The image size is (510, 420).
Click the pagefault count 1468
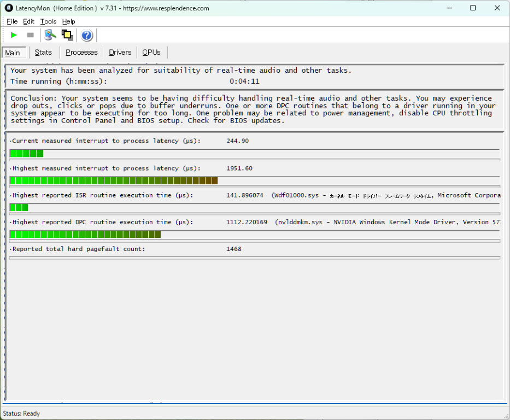[x=234, y=249]
